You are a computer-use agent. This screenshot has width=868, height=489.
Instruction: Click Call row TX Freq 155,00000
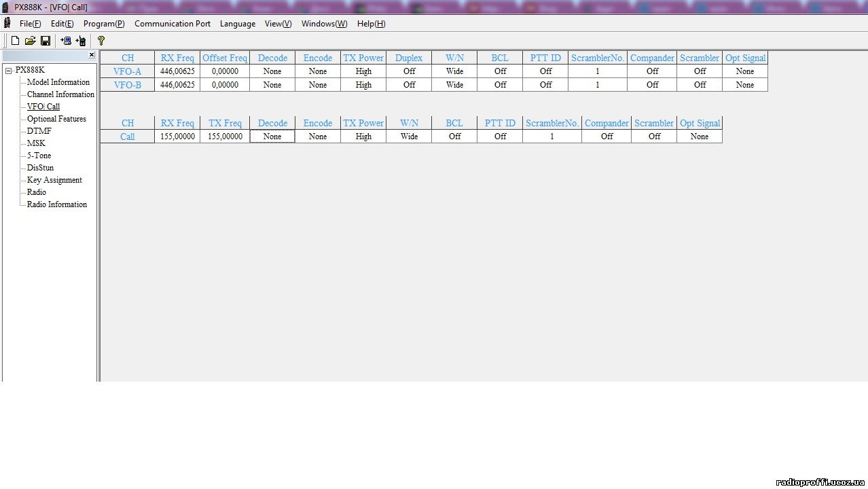coord(225,137)
